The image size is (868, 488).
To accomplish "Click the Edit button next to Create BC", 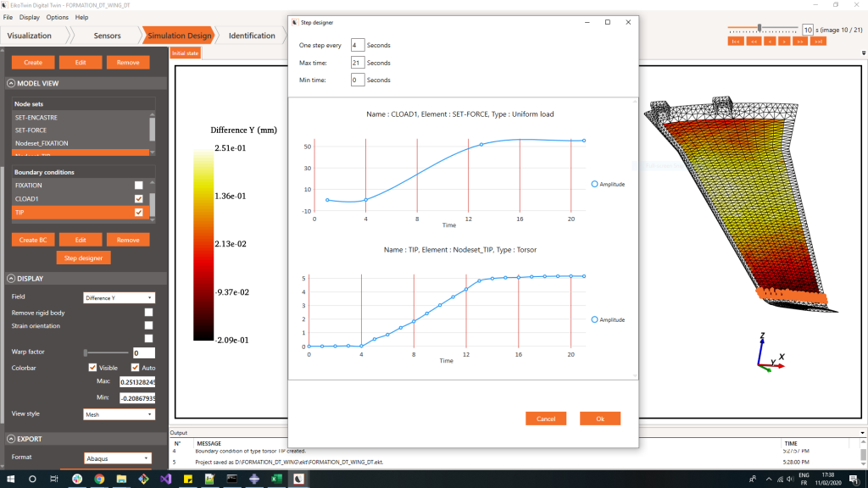I will pos(81,240).
